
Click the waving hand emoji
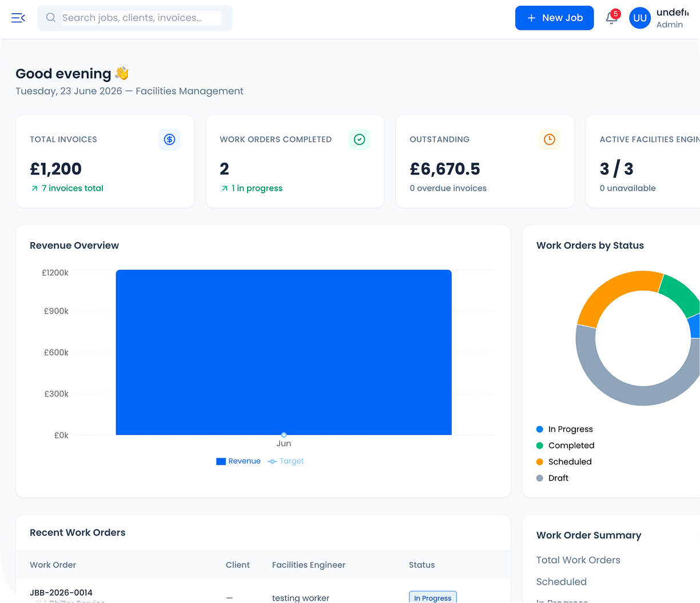(x=122, y=73)
